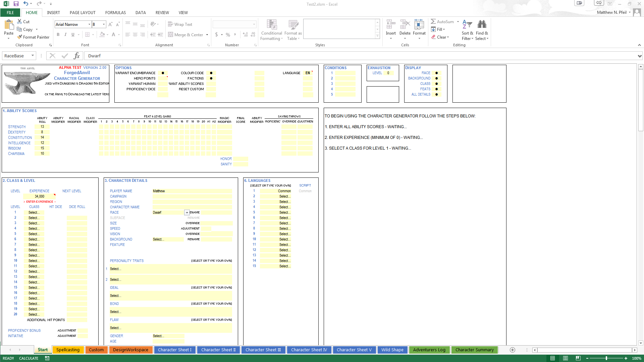Select the Format Painter tool
This screenshot has height=362, width=644.
click(x=33, y=37)
